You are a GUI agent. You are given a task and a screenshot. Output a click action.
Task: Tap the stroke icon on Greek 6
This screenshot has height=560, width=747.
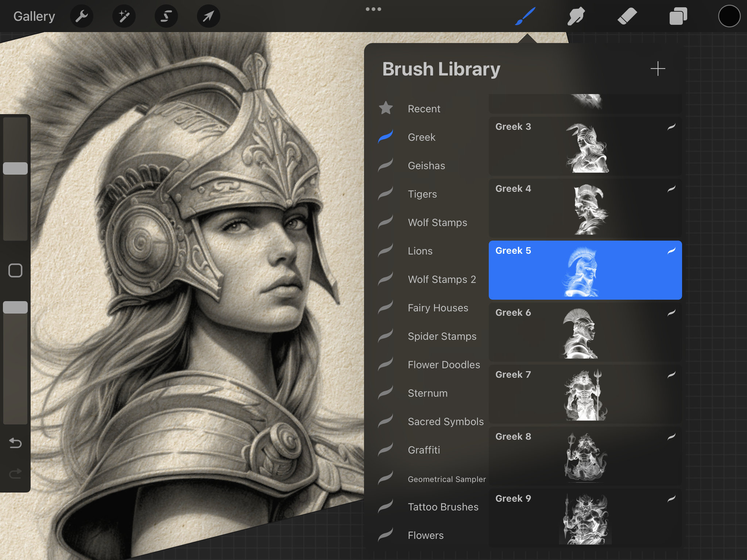click(671, 312)
